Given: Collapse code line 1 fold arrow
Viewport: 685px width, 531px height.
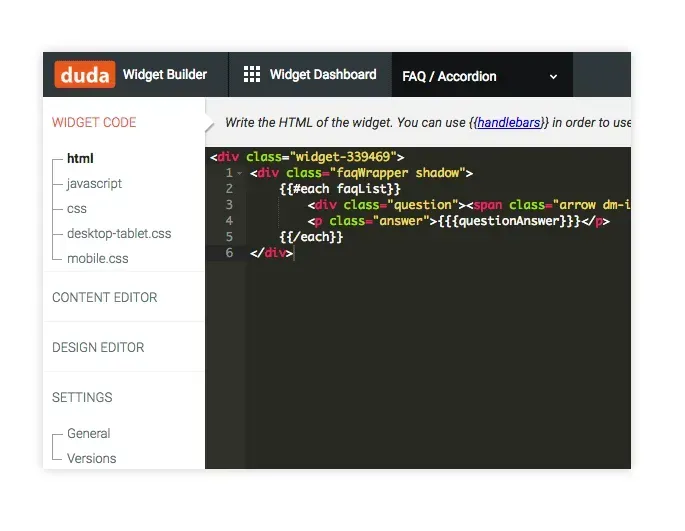Looking at the screenshot, I should coord(239,174).
